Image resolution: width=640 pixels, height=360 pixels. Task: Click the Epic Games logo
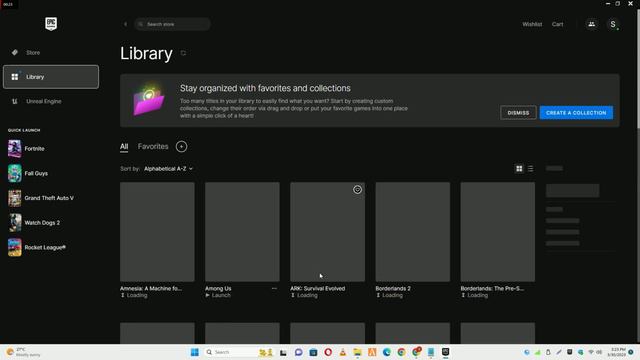(51, 24)
